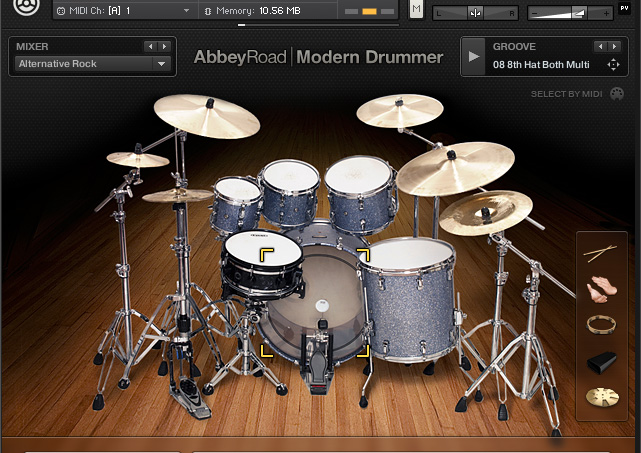Image resolution: width=641 pixels, height=453 pixels.
Task: Click the MIXER label
Action: click(32, 47)
